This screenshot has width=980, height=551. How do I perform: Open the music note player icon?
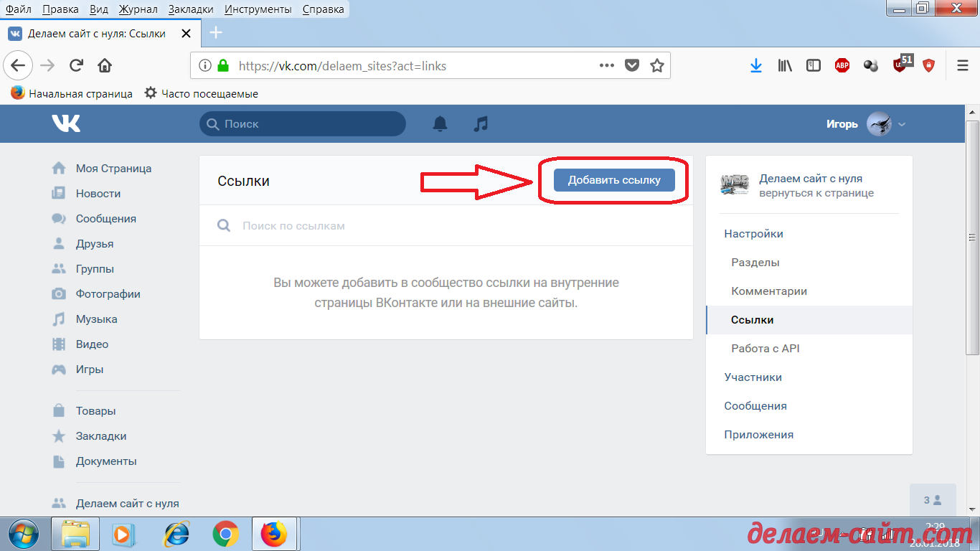pos(481,124)
